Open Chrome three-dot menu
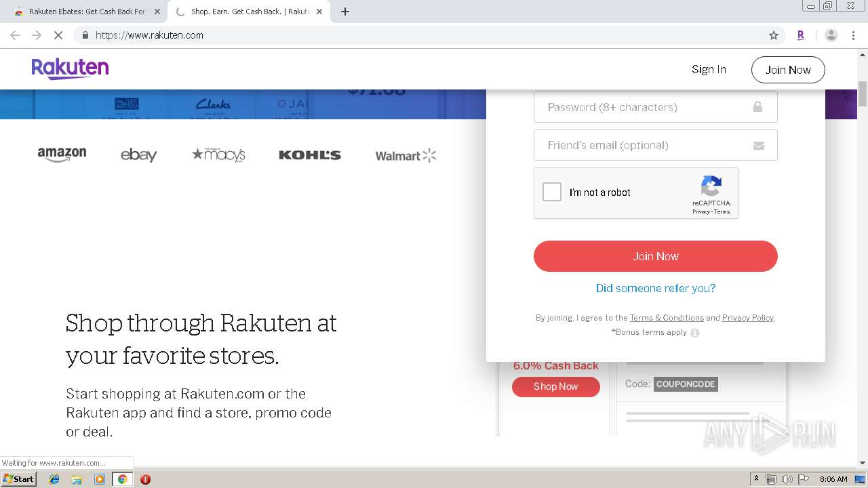Image resolution: width=868 pixels, height=488 pixels. click(x=853, y=35)
